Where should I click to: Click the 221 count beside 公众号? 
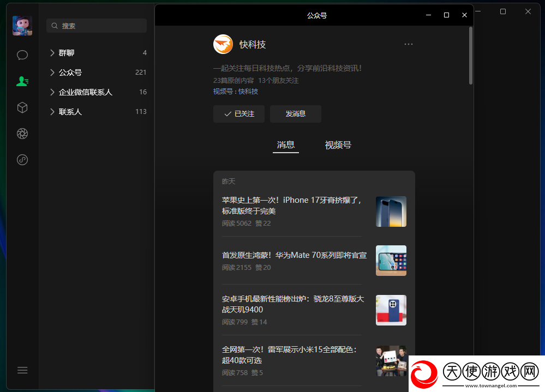coord(141,72)
